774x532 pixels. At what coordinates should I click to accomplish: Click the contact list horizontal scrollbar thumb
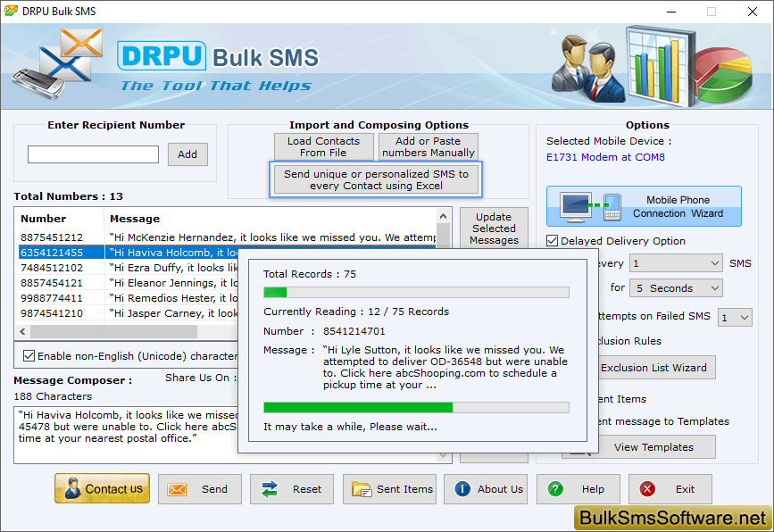(x=113, y=331)
